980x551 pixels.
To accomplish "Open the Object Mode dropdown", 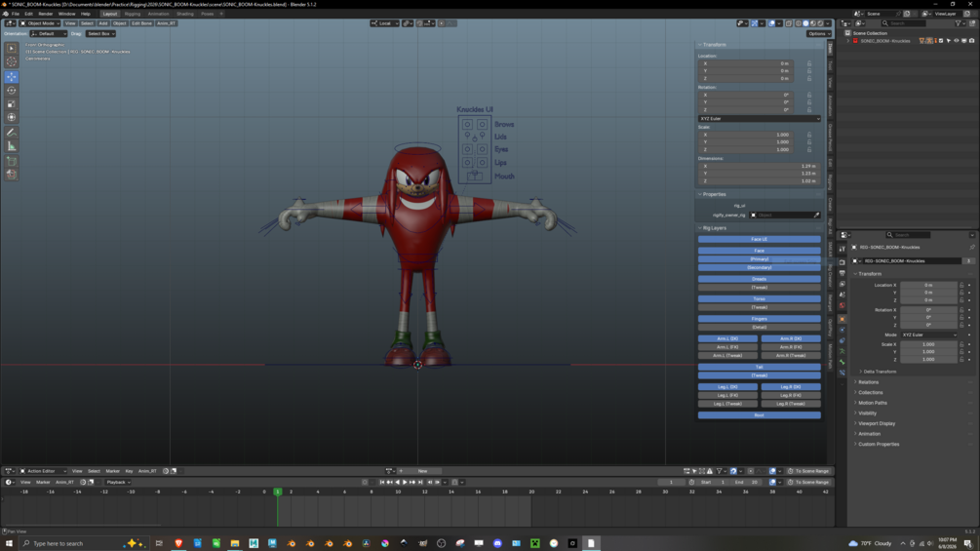I will click(x=39, y=23).
